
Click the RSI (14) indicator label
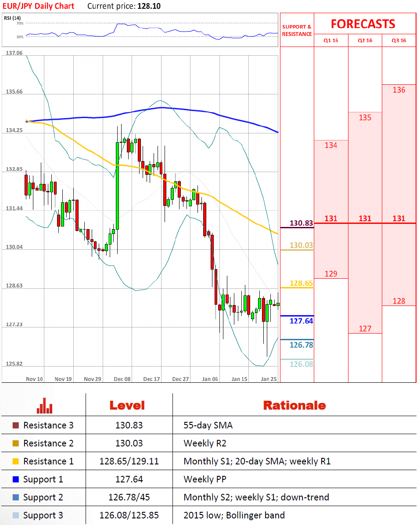click(x=12, y=18)
